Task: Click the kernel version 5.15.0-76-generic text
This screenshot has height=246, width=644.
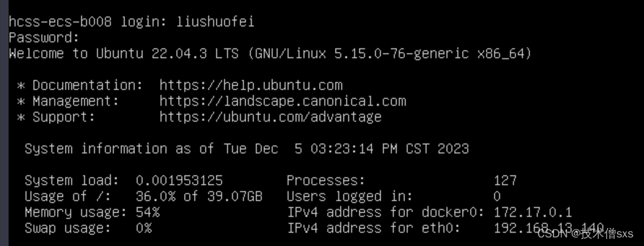Action: pyautogui.click(x=401, y=54)
